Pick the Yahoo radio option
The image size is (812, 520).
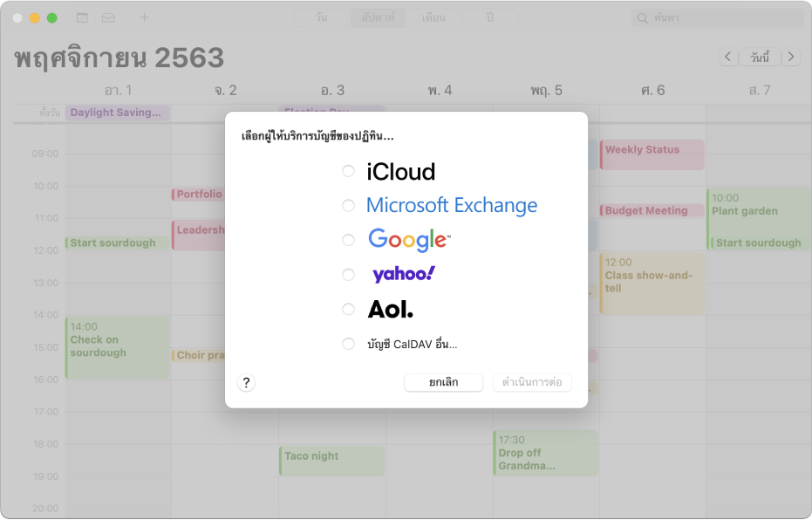[x=349, y=275]
